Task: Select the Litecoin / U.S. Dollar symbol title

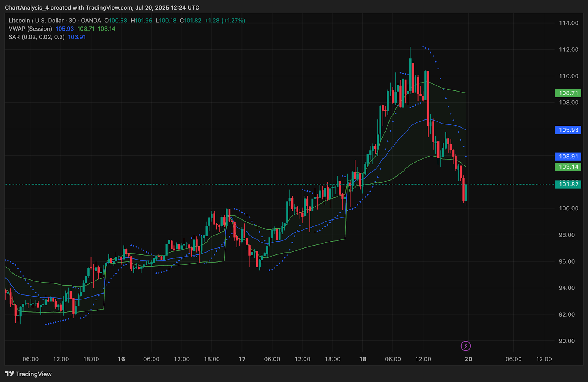Action: point(36,21)
